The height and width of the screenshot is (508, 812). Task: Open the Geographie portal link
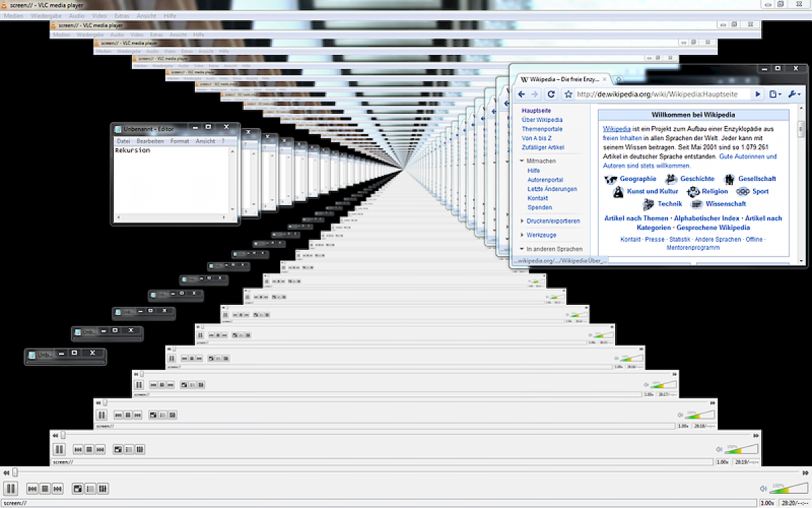[x=637, y=179]
